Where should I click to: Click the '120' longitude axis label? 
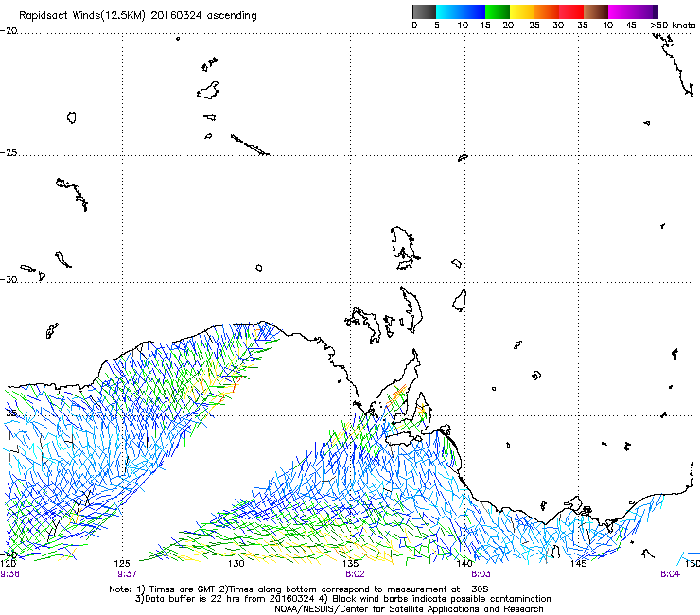[x=8, y=564]
